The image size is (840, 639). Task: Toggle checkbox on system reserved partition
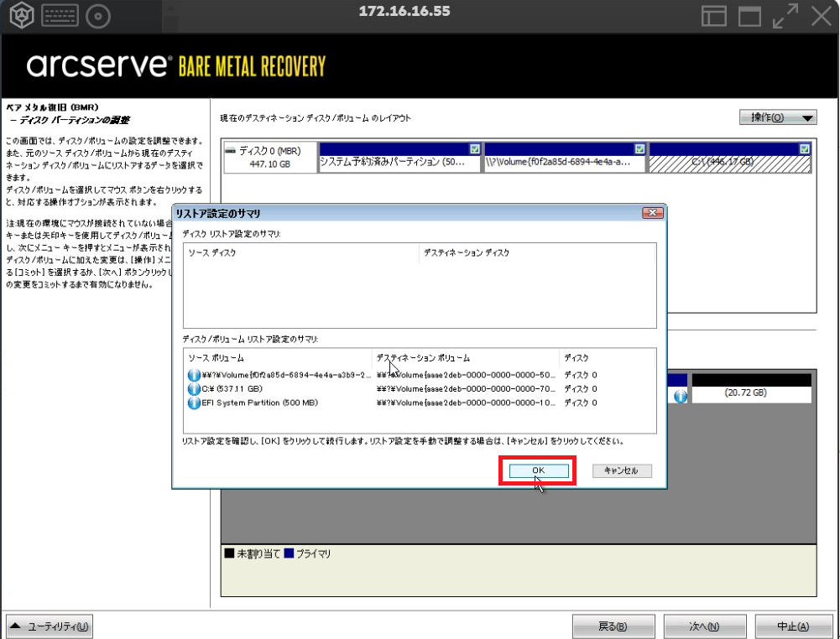475,148
